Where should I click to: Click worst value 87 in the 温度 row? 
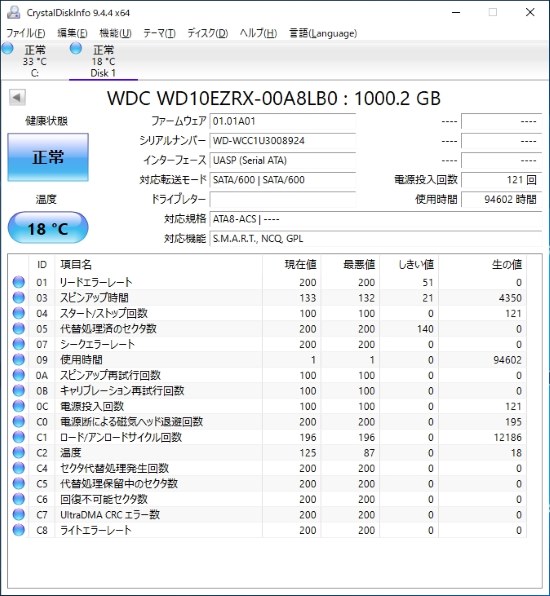click(x=369, y=453)
